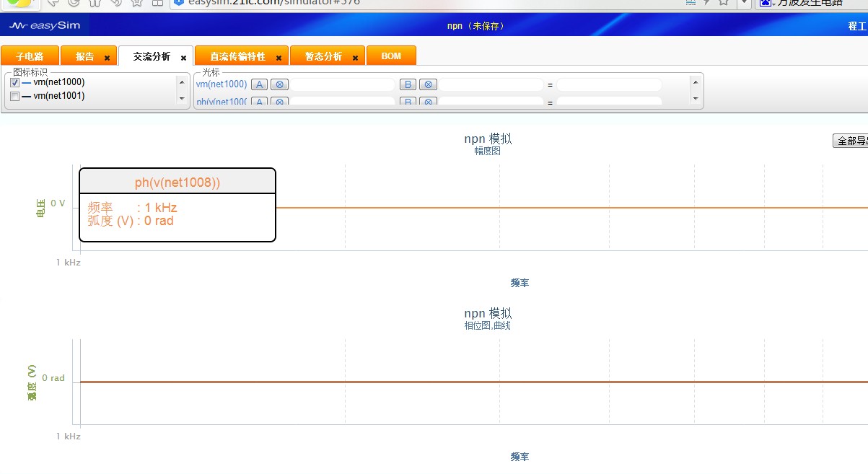
Task: Click the 程工 user name in header
Action: click(857, 26)
